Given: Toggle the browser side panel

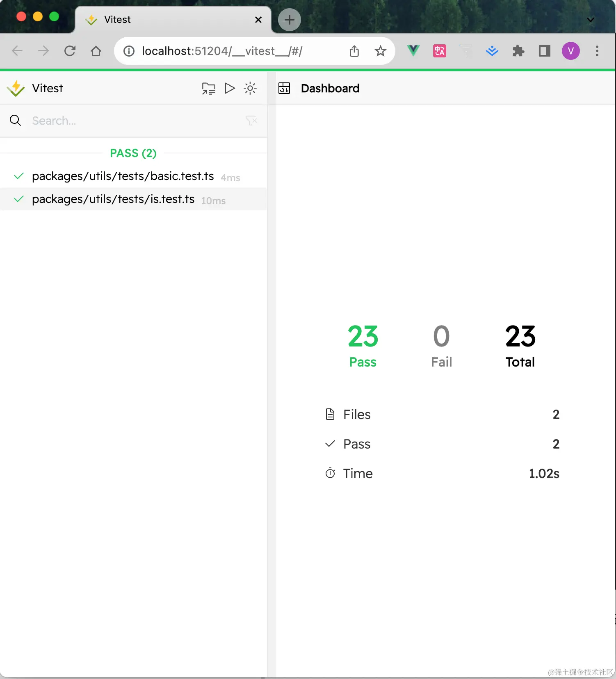Looking at the screenshot, I should pyautogui.click(x=545, y=51).
